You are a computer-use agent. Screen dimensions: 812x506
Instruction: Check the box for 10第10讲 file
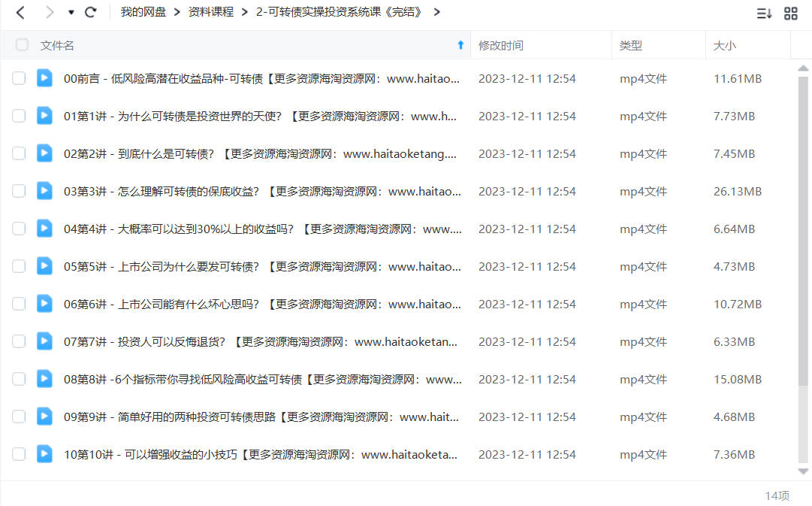[x=19, y=454]
